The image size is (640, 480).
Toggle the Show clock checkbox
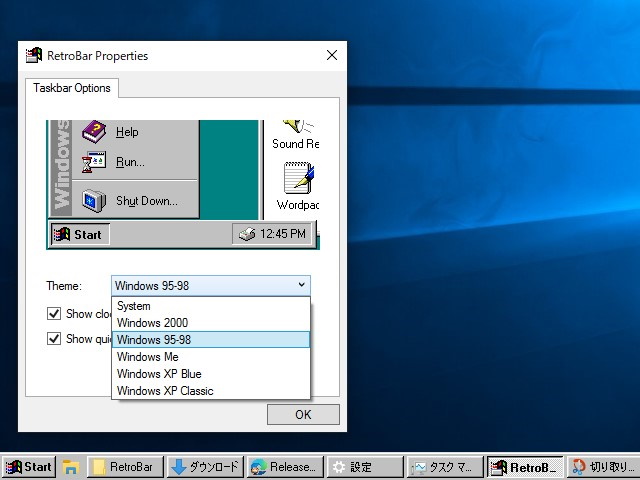[x=54, y=313]
